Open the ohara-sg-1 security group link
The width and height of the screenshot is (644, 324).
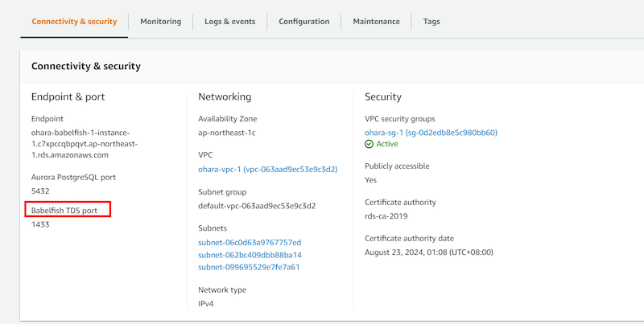coord(431,133)
